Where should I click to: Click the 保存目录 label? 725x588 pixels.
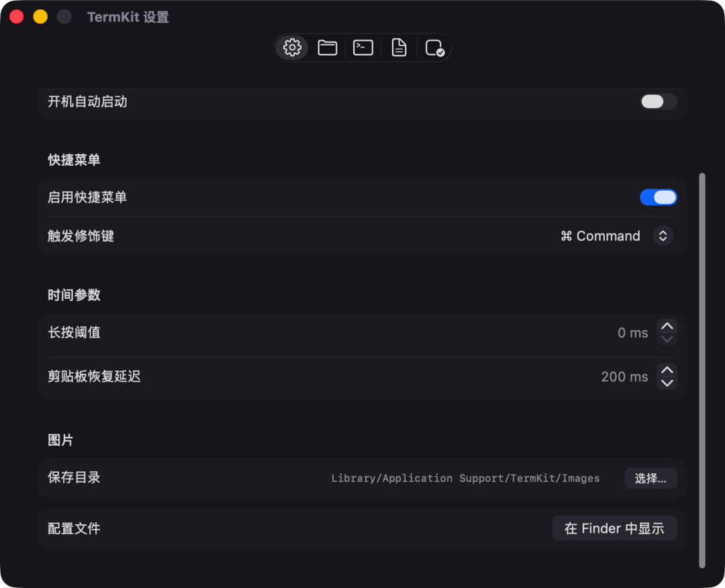74,477
